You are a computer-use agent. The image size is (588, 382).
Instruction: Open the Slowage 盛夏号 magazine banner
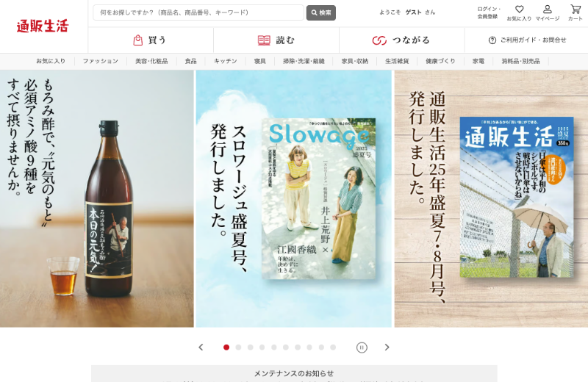(293, 198)
